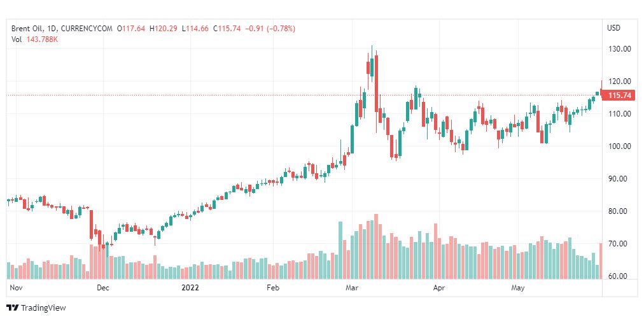Click the Nov label on time axis
Image resolution: width=644 pixels, height=319 pixels.
pyautogui.click(x=17, y=288)
